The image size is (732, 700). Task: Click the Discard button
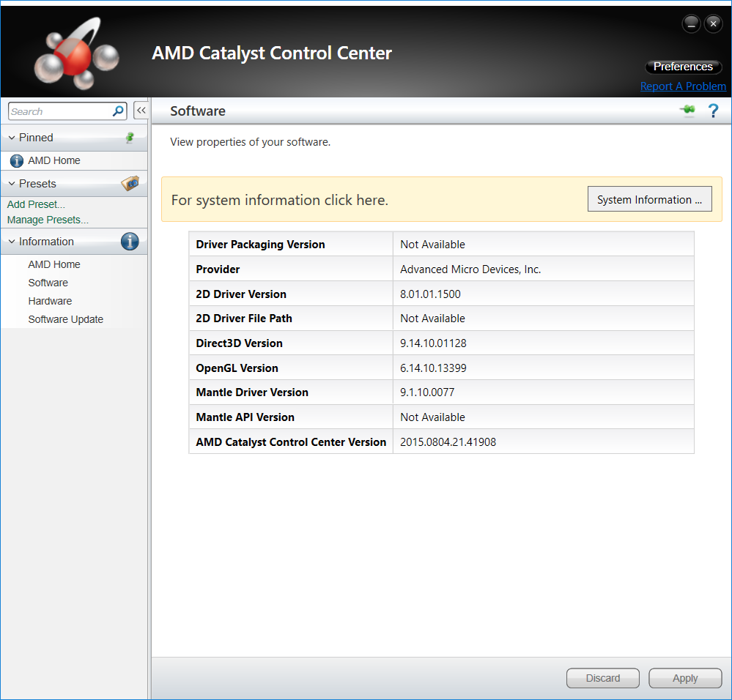pyautogui.click(x=603, y=677)
